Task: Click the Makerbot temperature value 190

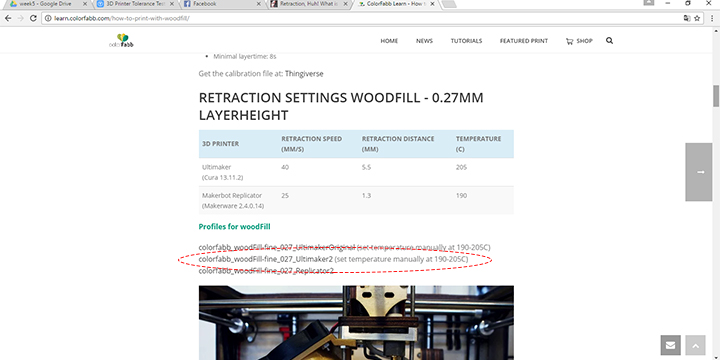Action: click(x=461, y=196)
